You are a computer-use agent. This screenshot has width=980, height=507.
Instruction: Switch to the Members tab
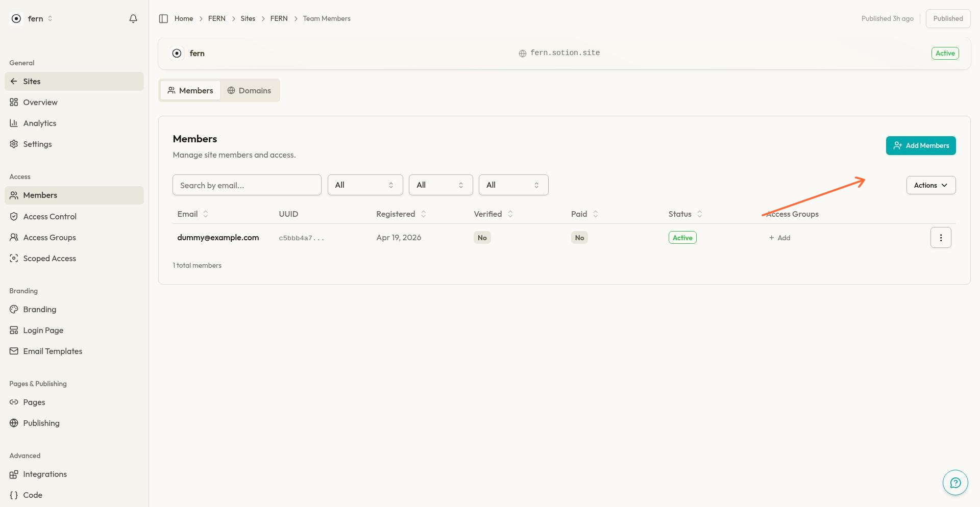[x=190, y=90]
